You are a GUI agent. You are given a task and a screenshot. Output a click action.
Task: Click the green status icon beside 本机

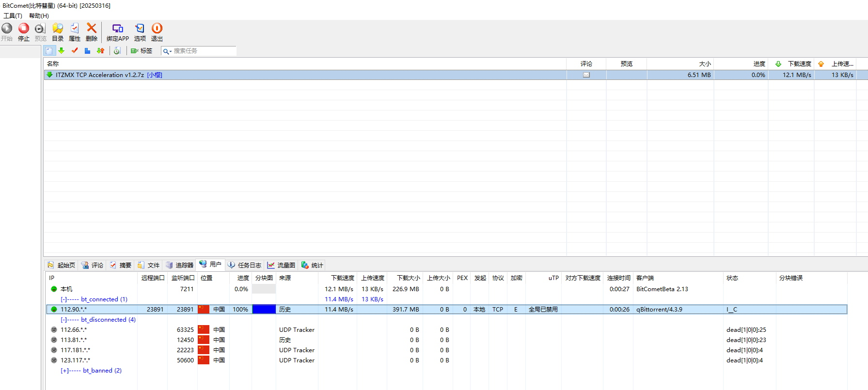point(54,289)
